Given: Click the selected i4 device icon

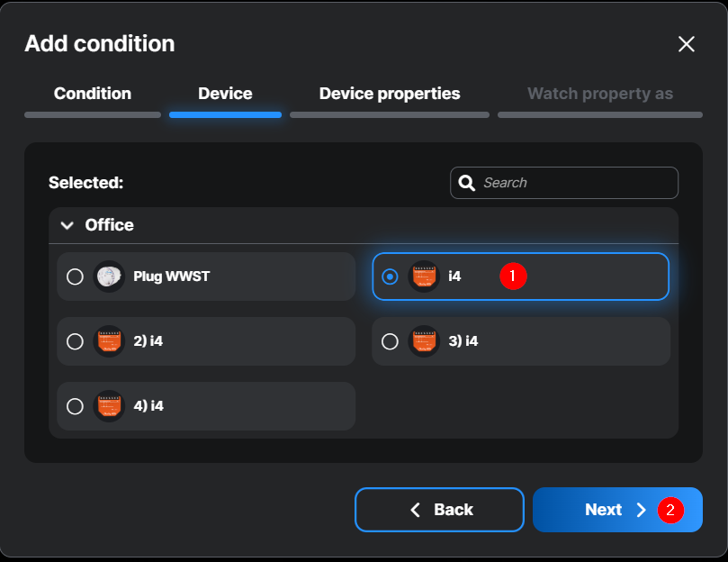Looking at the screenshot, I should pos(424,276).
